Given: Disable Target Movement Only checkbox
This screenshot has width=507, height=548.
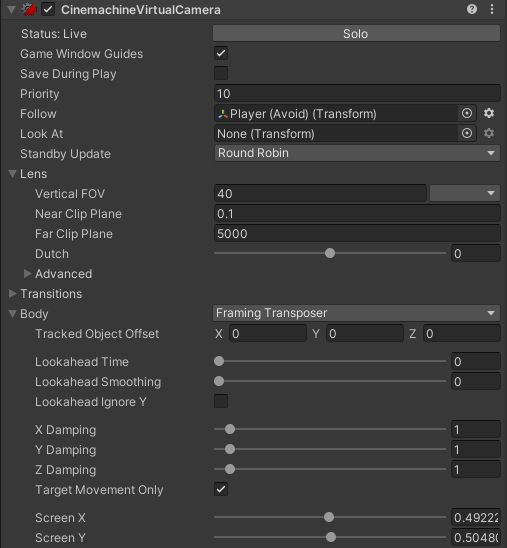Looking at the screenshot, I should pos(221,489).
